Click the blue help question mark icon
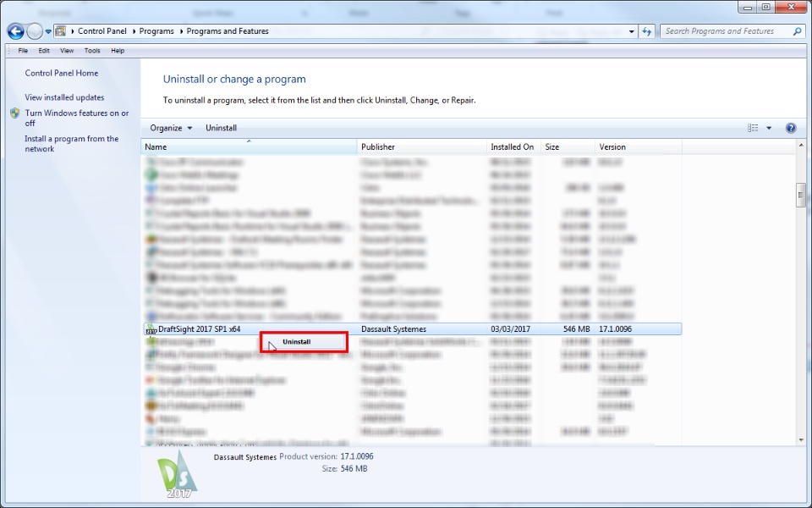This screenshot has width=812, height=508. (x=791, y=128)
